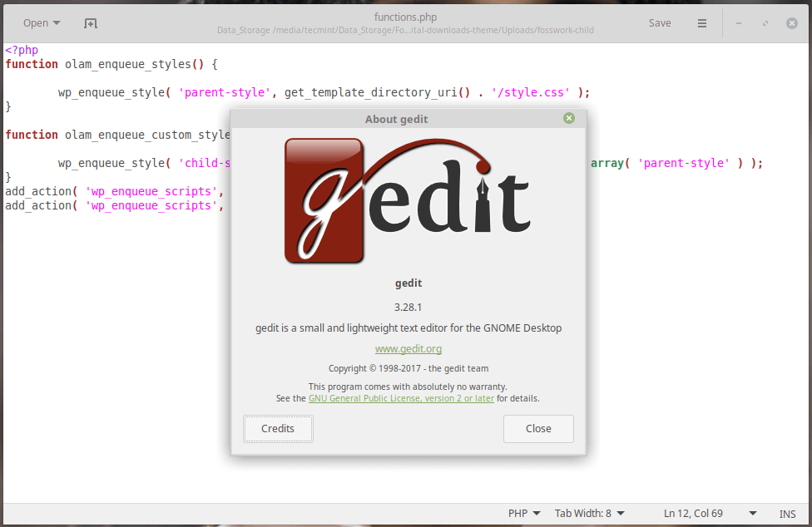Image resolution: width=812 pixels, height=527 pixels.
Task: Follow the GNU General Public License link
Action: pyautogui.click(x=401, y=398)
